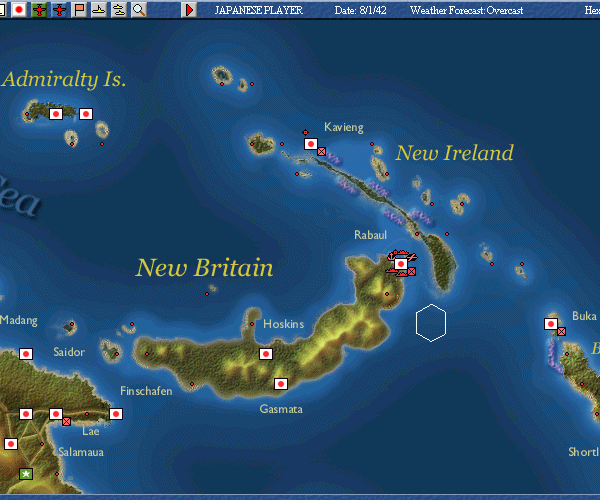Click the single yellow ship toolbar icon
Image resolution: width=600 pixels, height=500 pixels.
point(99,10)
